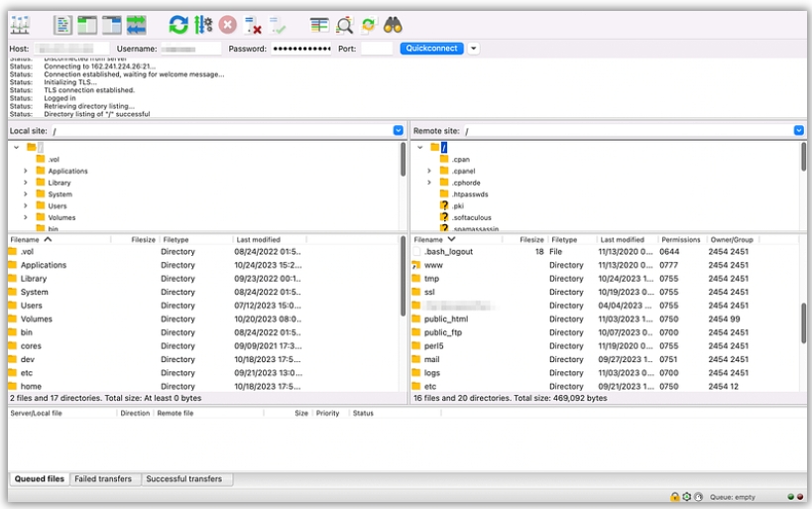Open the Local site path dropdown

click(x=399, y=131)
